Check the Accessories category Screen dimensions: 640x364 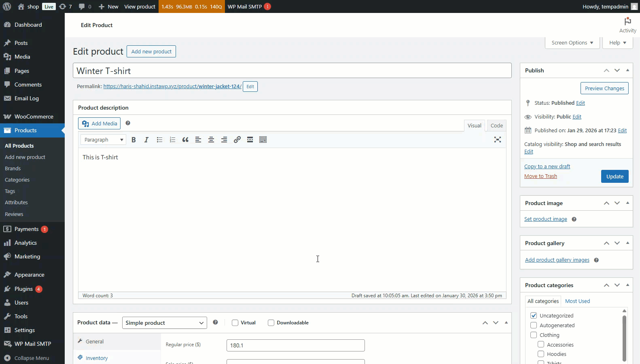coord(541,345)
